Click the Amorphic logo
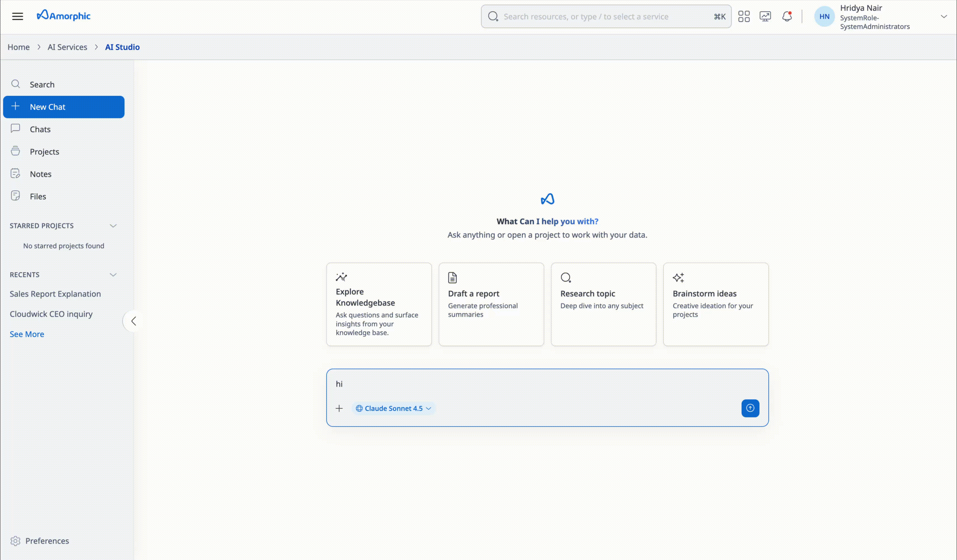 click(x=64, y=16)
